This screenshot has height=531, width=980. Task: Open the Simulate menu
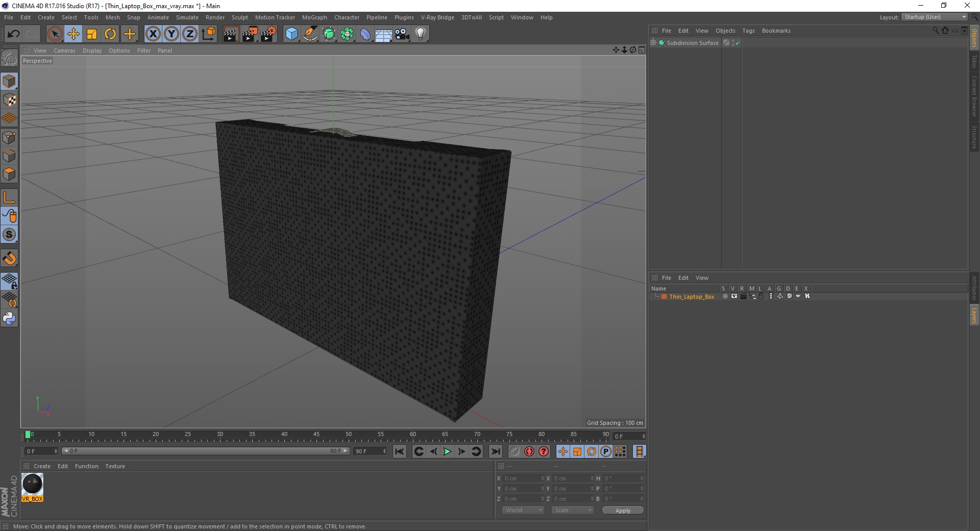[x=187, y=17]
